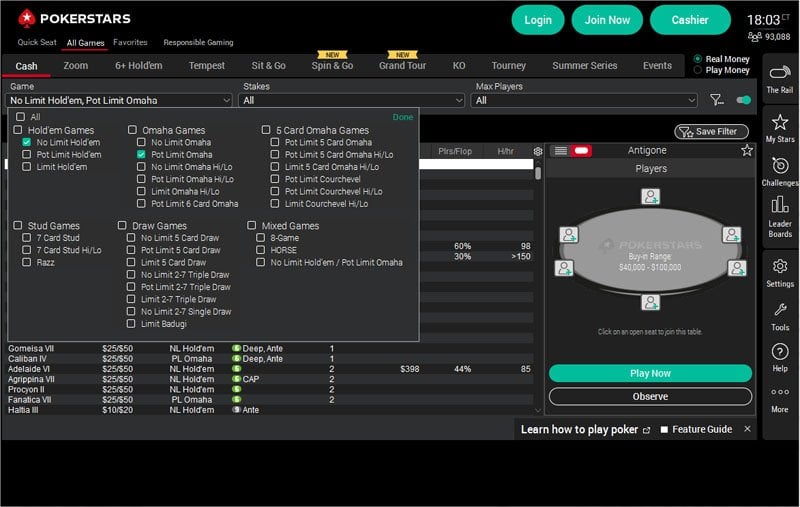This screenshot has height=507, width=800.
Task: Switch to list view icon in table panel
Action: click(560, 150)
